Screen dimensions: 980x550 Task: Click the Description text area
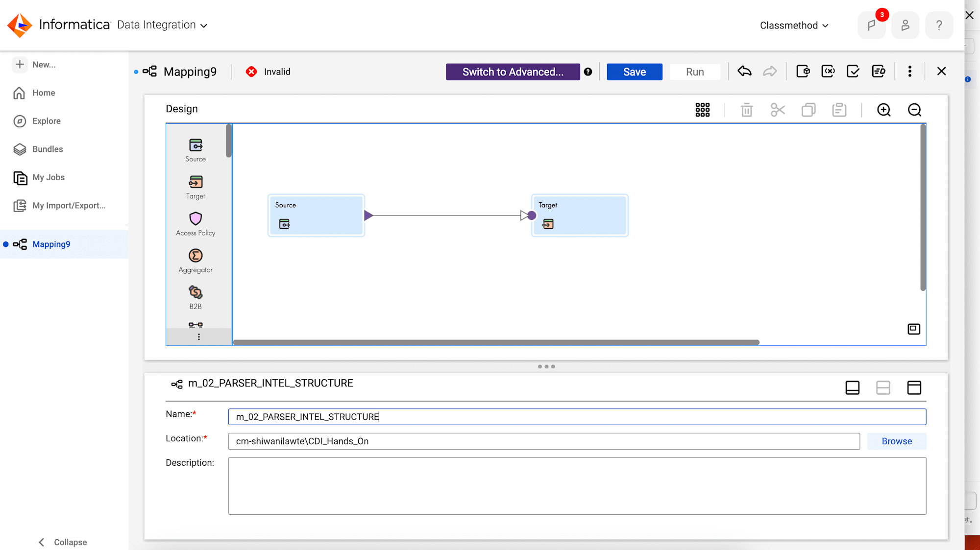(577, 486)
